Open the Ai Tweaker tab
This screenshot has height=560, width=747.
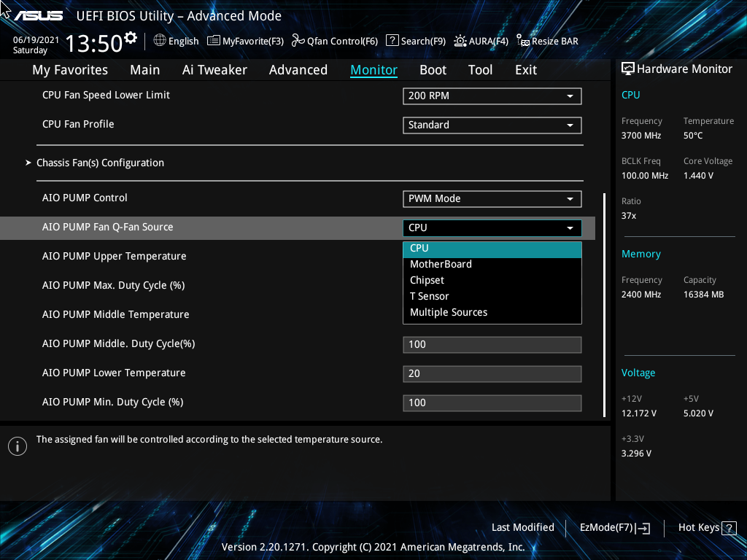pyautogui.click(x=214, y=69)
